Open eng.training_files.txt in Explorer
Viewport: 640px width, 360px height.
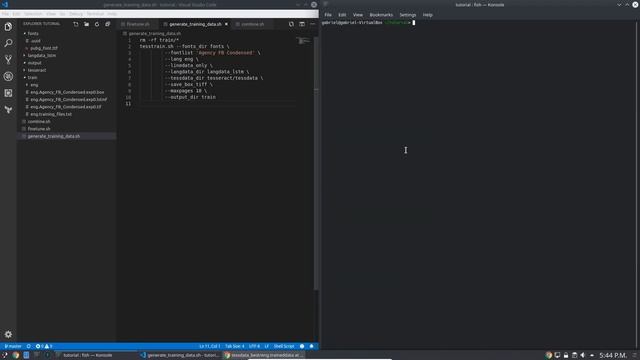pyautogui.click(x=51, y=114)
